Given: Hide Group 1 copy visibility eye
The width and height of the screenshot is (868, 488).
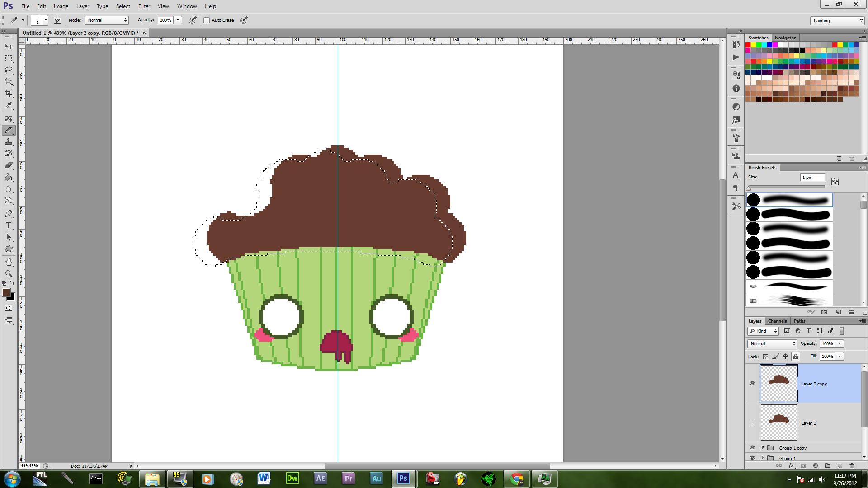Looking at the screenshot, I should pos(752,448).
